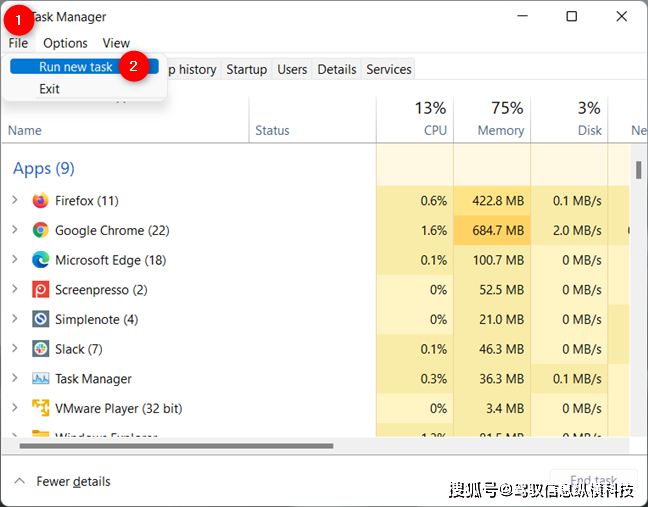648x507 pixels.
Task: Expand the VMware Player (32 bit) row
Action: pos(15,408)
